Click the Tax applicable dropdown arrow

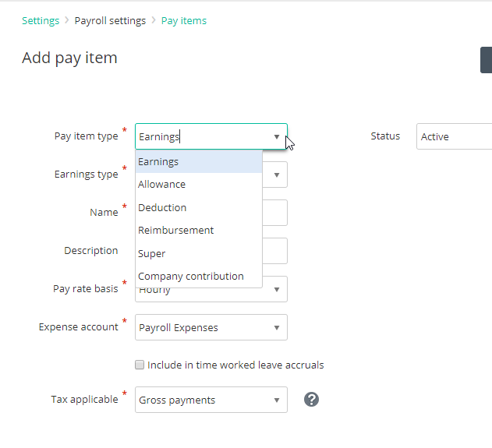[277, 400]
